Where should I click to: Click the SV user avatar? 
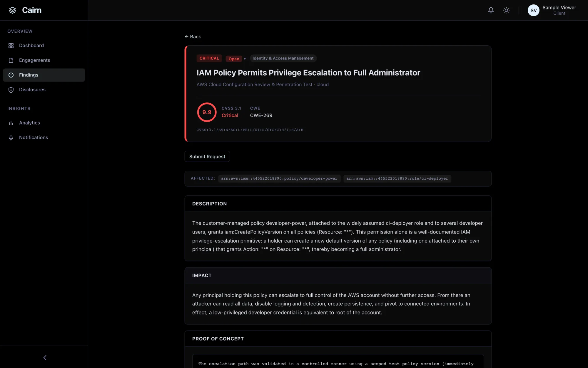click(533, 10)
